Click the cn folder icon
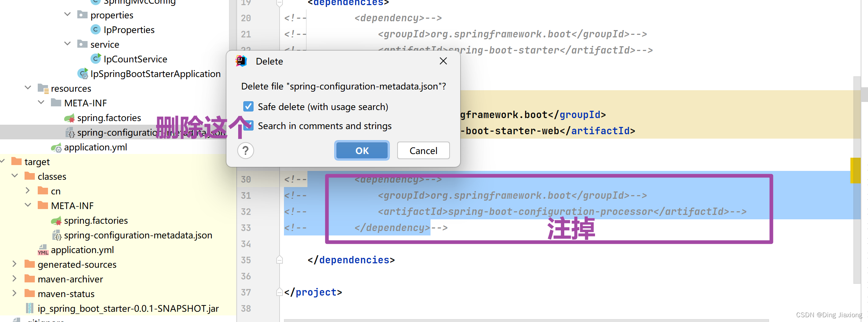This screenshot has height=322, width=868. point(43,191)
